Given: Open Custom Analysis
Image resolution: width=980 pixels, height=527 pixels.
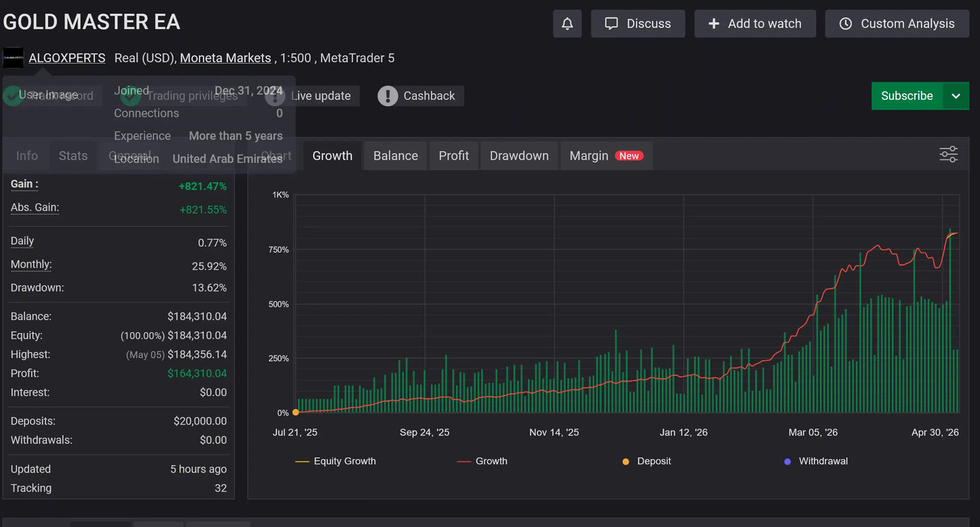Looking at the screenshot, I should pyautogui.click(x=897, y=24).
